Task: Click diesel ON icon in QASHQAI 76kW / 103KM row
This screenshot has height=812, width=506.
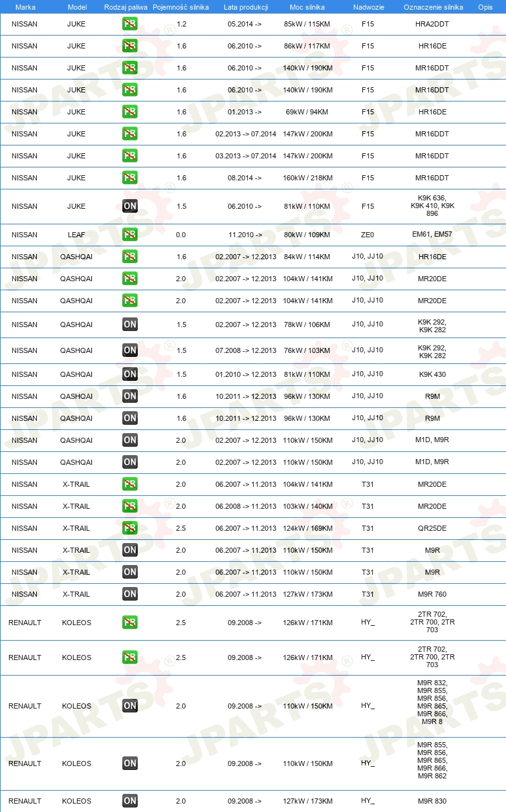Action: [x=129, y=350]
